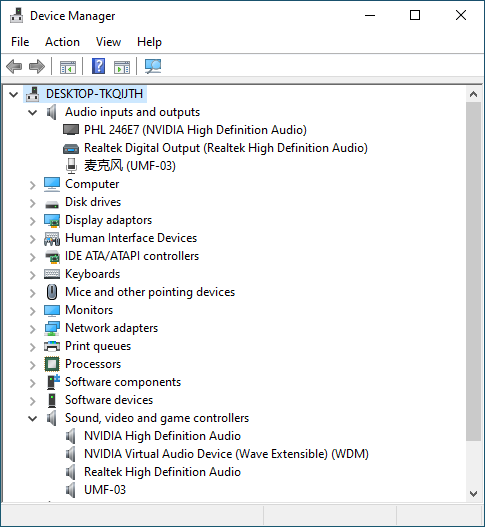This screenshot has width=485, height=527.
Task: Click Show/Hide console tree toolbar icon
Action: click(68, 67)
